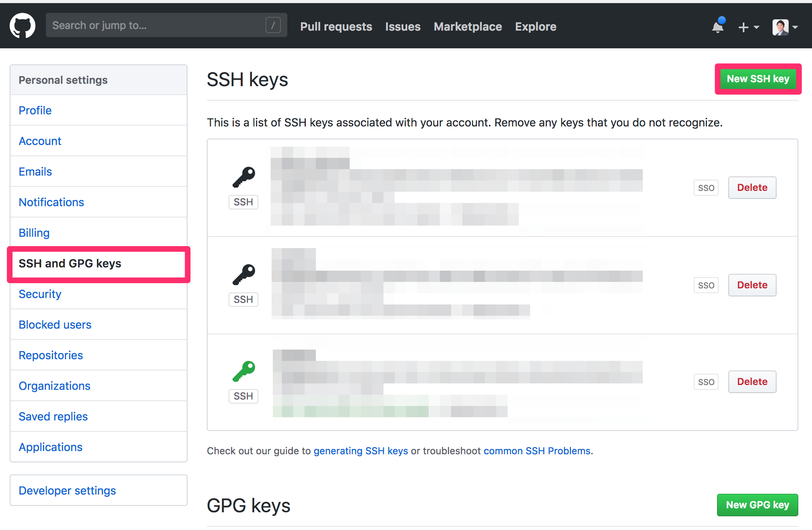Image resolution: width=812 pixels, height=530 pixels.
Task: Click the green SSH key icon
Action: (x=244, y=371)
